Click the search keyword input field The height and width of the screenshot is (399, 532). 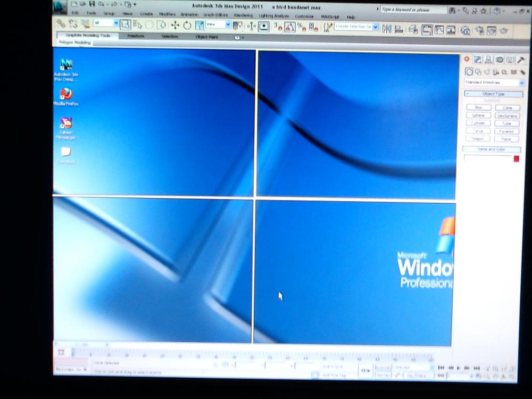click(413, 10)
